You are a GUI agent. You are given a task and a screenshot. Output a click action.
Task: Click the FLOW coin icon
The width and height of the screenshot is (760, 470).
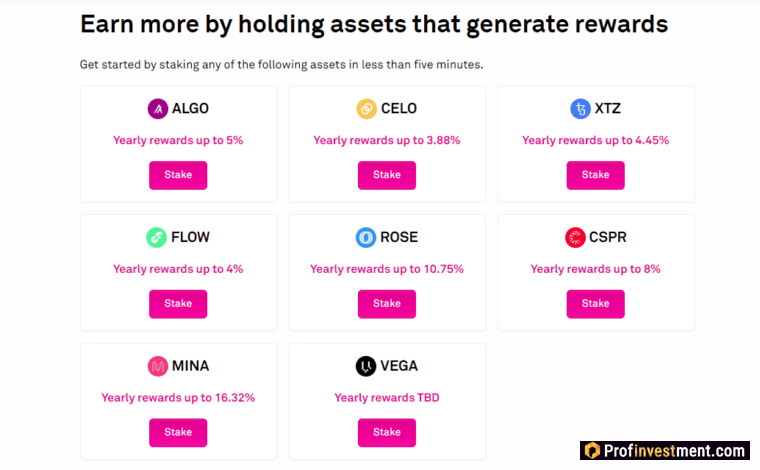(156, 238)
